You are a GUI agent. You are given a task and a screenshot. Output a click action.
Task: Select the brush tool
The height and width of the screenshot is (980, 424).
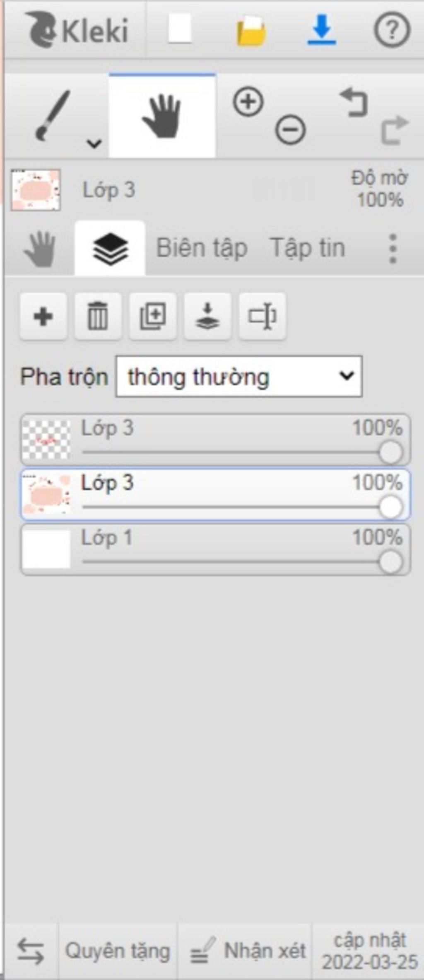[x=52, y=116]
